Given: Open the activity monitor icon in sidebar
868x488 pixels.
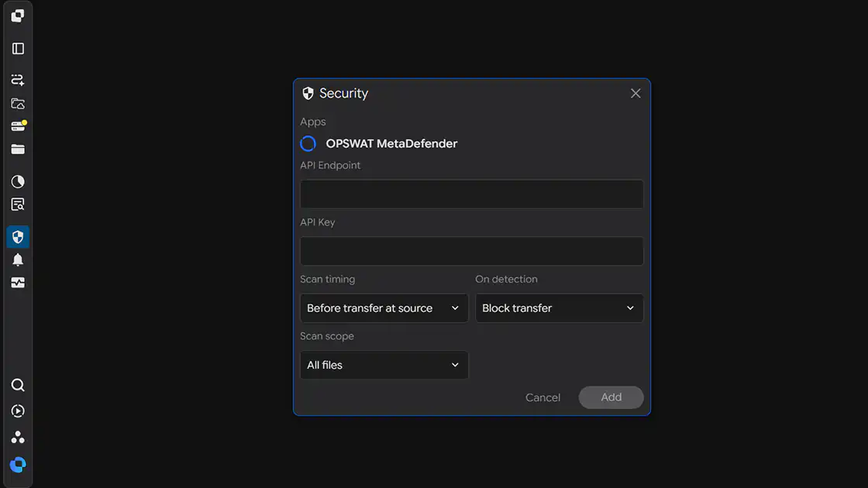Looking at the screenshot, I should point(18,283).
